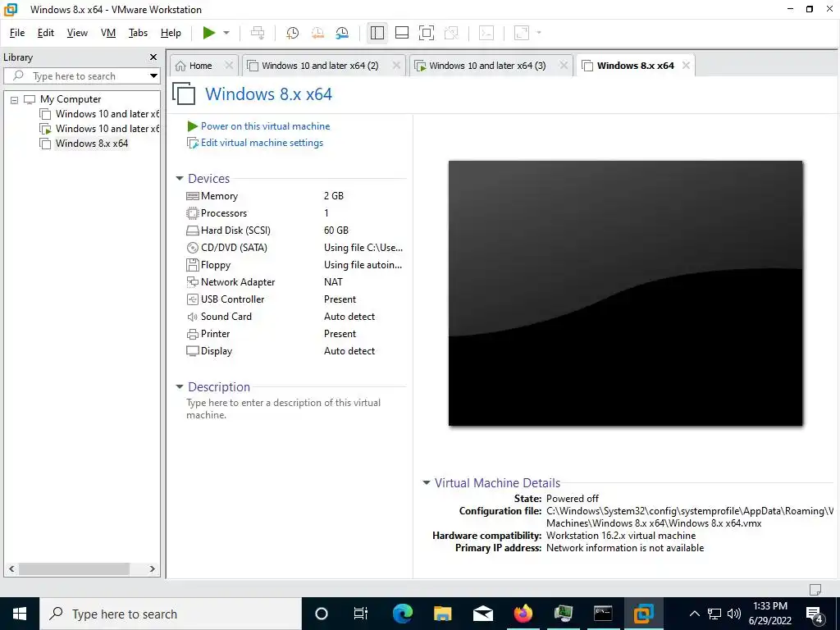
Task: Click the Hard Disk (SCSI) device icon
Action: 192,231
